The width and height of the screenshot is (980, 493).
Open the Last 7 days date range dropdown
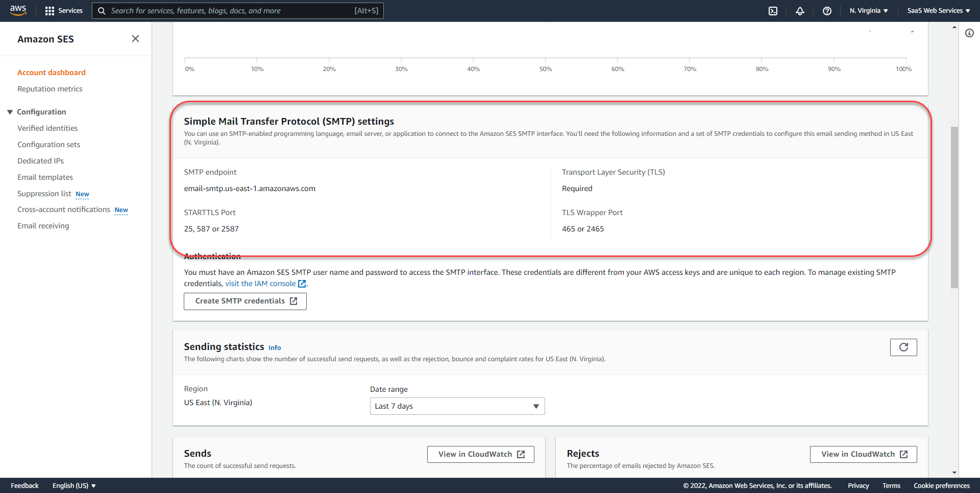pos(457,406)
